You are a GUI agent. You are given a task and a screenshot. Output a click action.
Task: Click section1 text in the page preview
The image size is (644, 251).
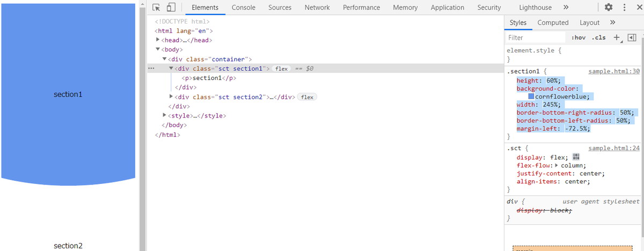tap(68, 94)
